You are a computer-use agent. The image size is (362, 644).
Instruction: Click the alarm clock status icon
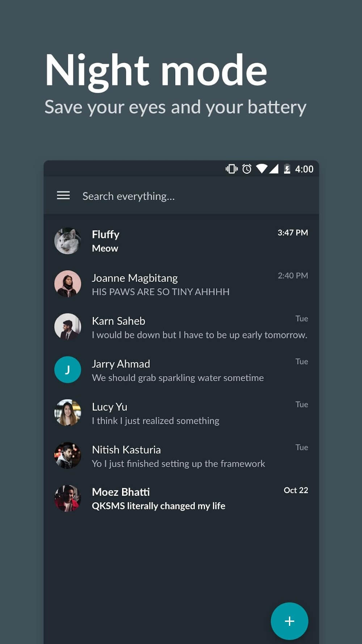pyautogui.click(x=247, y=169)
